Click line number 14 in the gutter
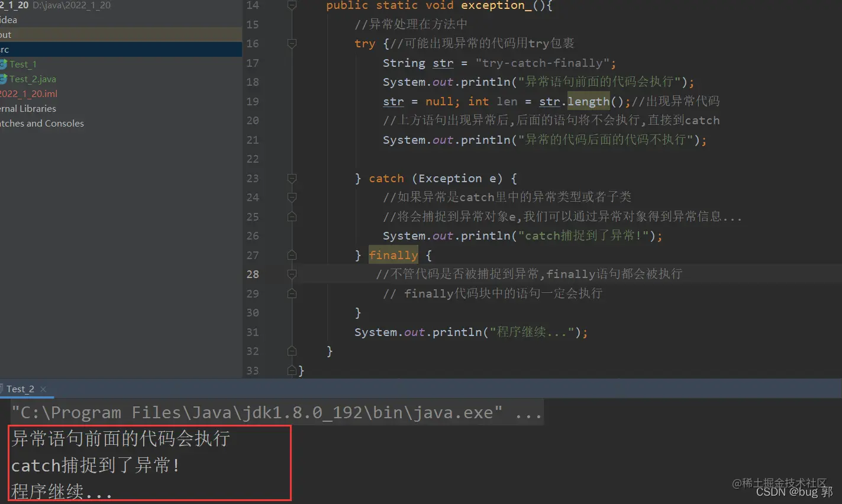 [253, 5]
